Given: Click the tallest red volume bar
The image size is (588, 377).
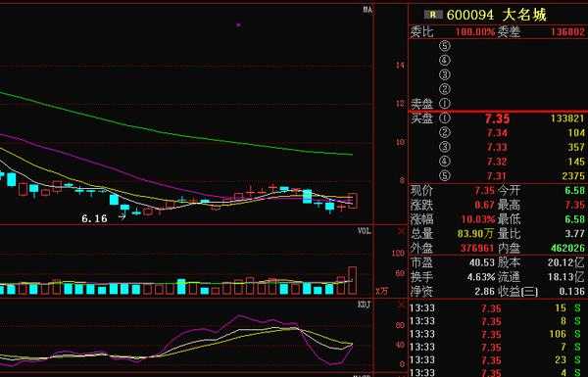Looking at the screenshot, I should click(x=353, y=280).
